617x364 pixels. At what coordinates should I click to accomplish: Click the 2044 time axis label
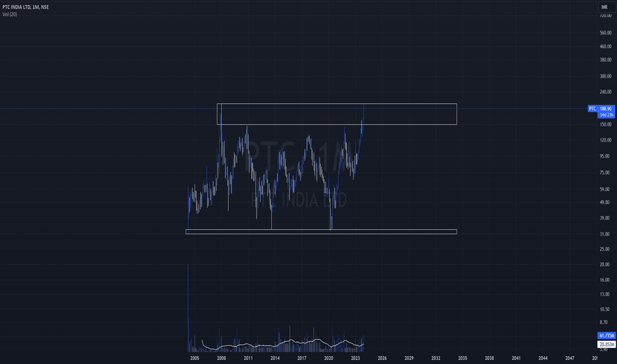[543, 358]
